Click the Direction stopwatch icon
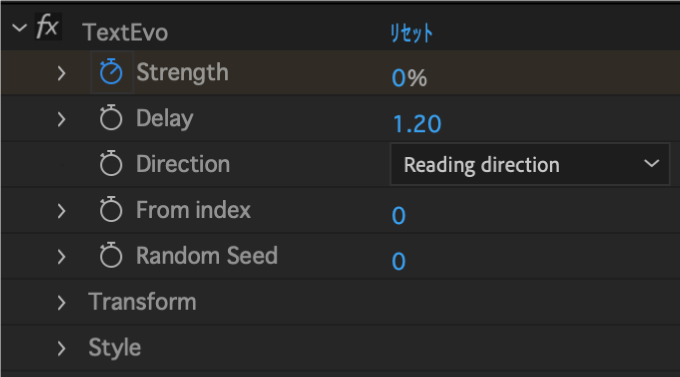The height and width of the screenshot is (377, 680). pos(111,164)
